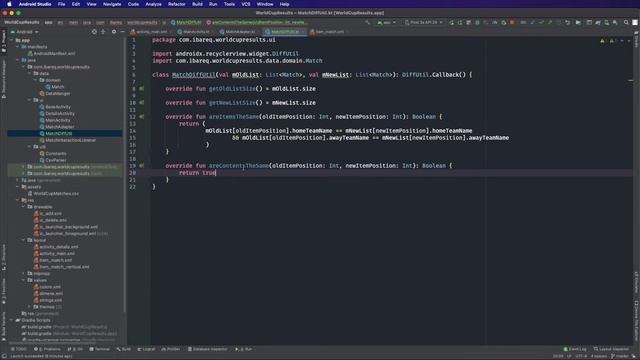Open the Android project view dropdown

(24, 32)
